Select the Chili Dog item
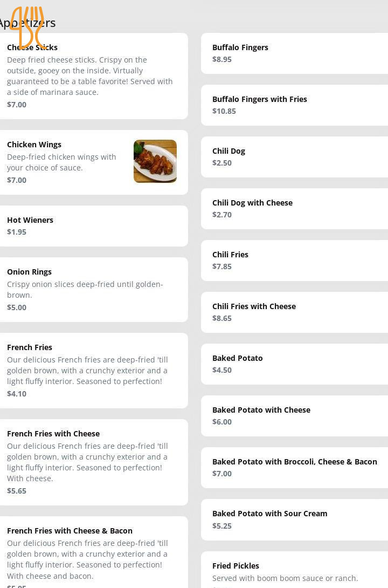 pyautogui.click(x=294, y=157)
